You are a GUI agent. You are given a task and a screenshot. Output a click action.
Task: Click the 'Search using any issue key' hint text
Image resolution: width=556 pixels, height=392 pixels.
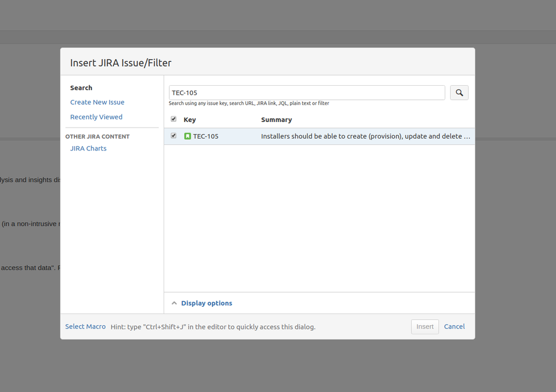[249, 103]
